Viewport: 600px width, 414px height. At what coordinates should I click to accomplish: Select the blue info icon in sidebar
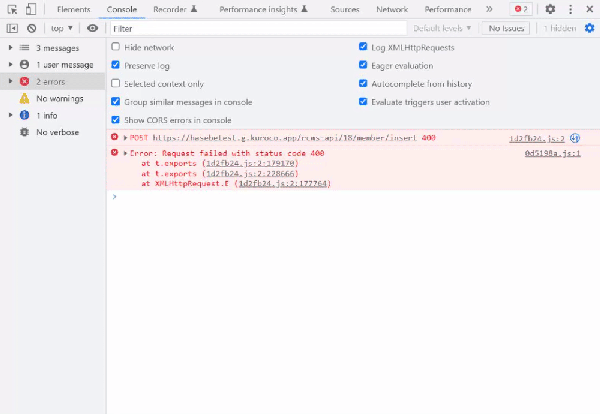point(24,115)
